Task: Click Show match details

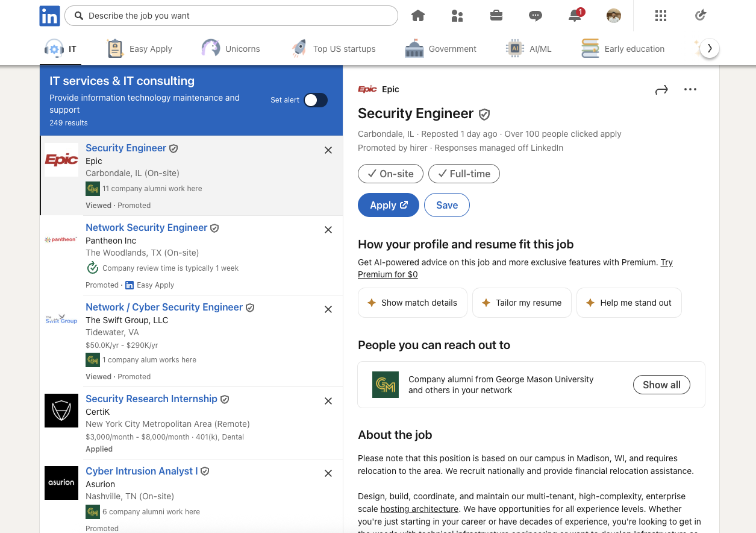Action: 413,303
